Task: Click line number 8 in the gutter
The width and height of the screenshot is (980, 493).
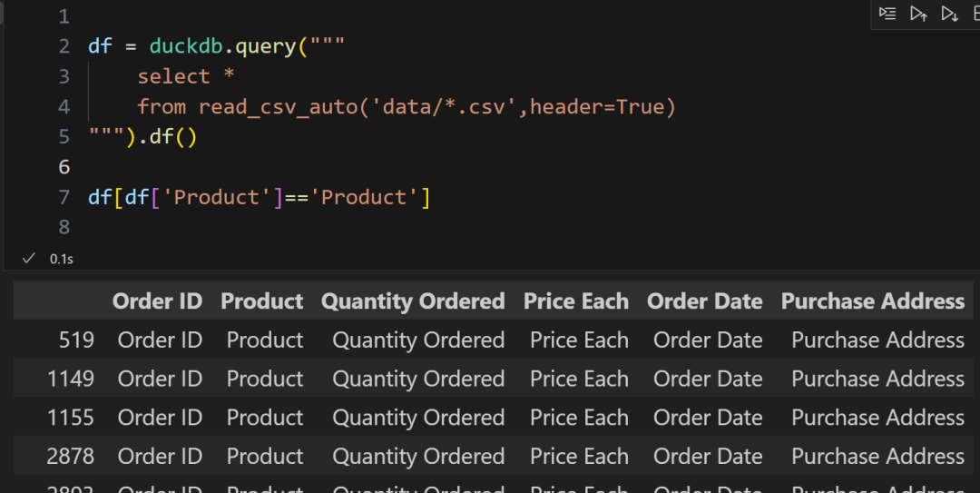Action: tap(64, 227)
